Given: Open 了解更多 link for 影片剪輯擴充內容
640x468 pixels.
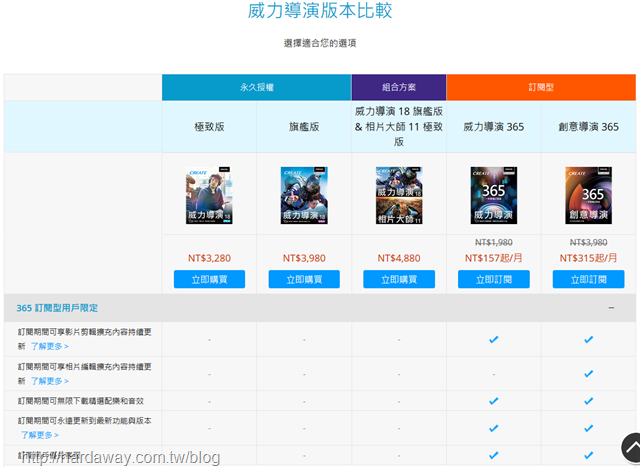Looking at the screenshot, I should (50, 346).
